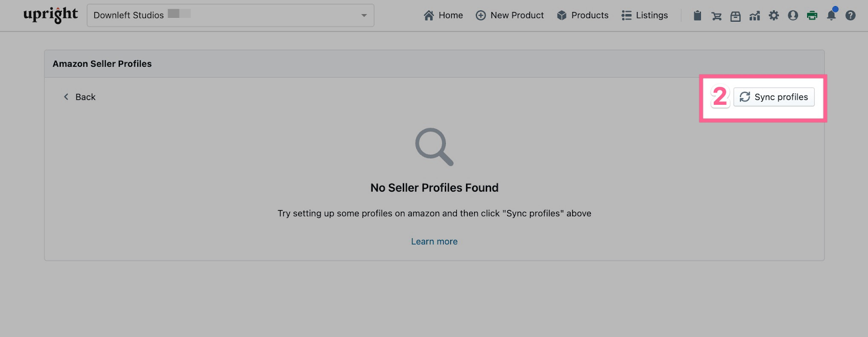Open the help question mark icon
868x337 pixels.
pos(850,16)
